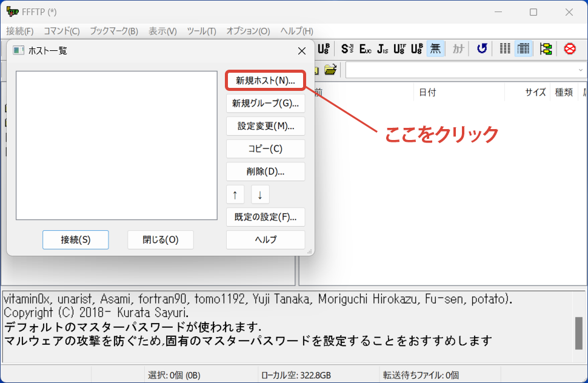Click the 削除(D)... button

[x=266, y=172]
